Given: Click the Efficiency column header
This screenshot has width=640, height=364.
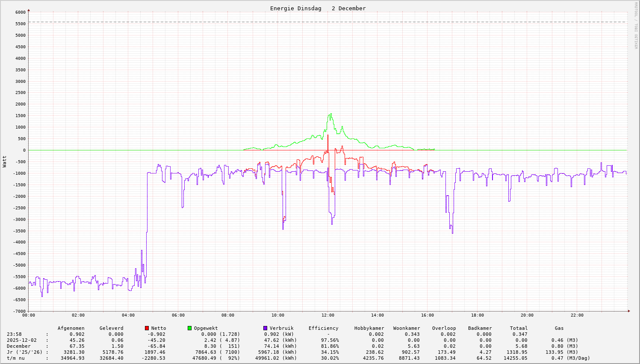Looking at the screenshot, I should click(x=323, y=328).
